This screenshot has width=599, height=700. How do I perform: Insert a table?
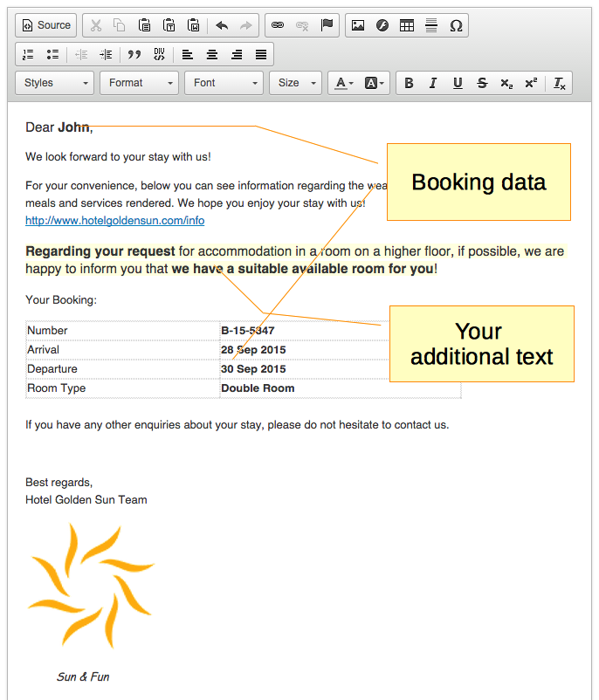407,25
